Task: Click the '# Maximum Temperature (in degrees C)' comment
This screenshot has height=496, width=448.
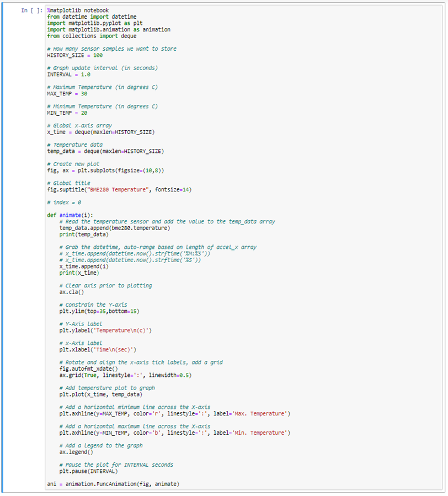Action: pos(103,87)
